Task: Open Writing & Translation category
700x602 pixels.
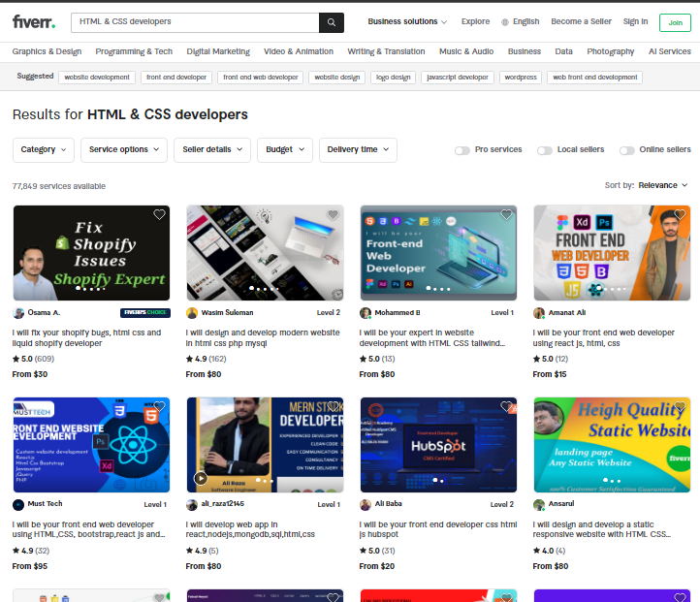Action: point(386,51)
